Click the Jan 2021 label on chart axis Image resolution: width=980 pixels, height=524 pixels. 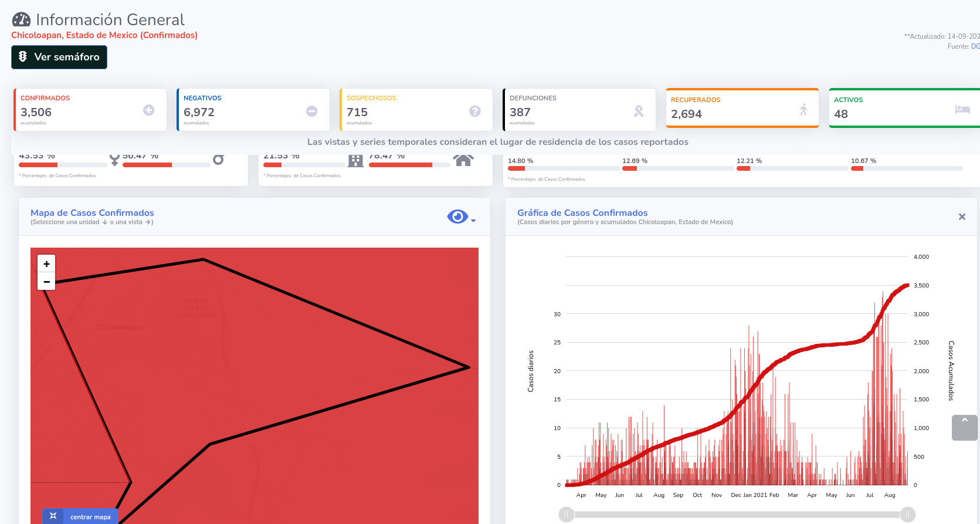coord(756,495)
